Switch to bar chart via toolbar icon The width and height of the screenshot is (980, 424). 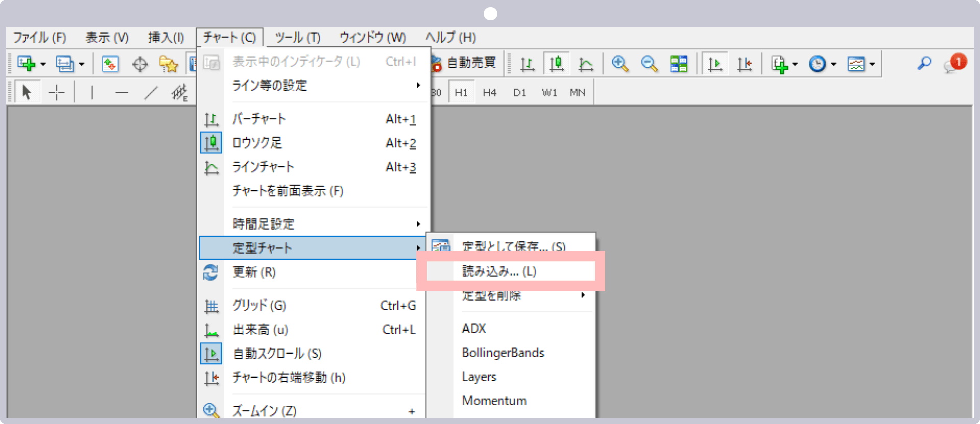(x=527, y=64)
